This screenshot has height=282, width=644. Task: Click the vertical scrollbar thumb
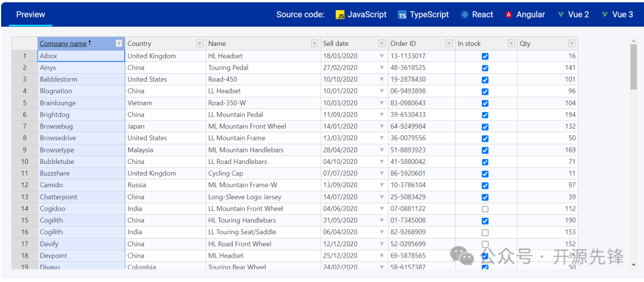(633, 66)
